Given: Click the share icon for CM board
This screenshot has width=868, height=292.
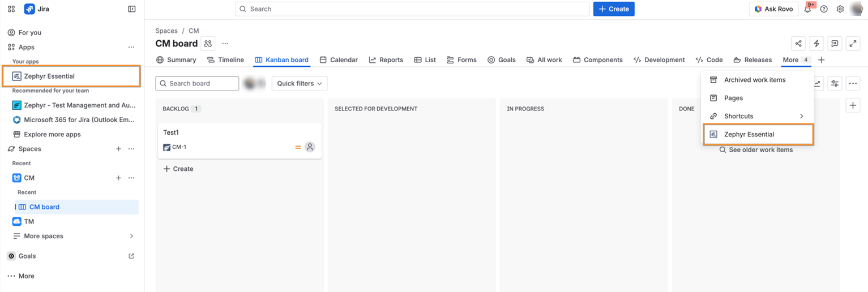Looking at the screenshot, I should (798, 44).
